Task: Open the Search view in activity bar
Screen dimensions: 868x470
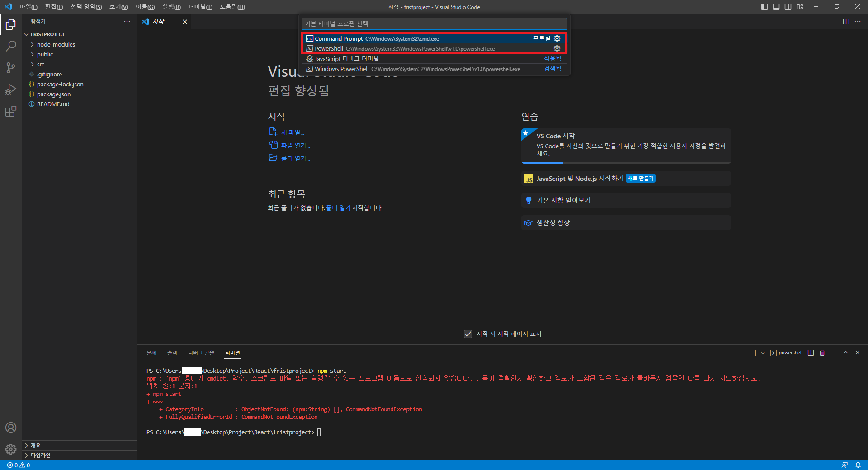Action: pos(11,46)
